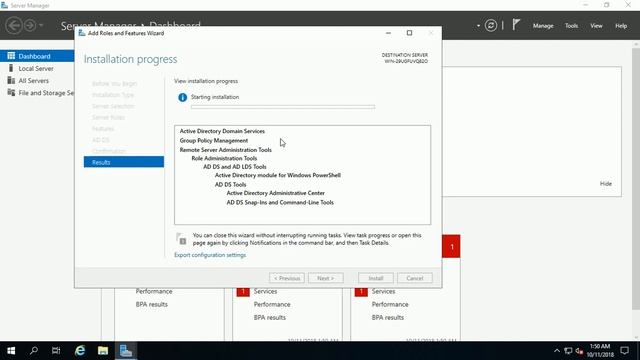This screenshot has width=640, height=360.
Task: Click AD DS and AD LDS Tools entry
Action: click(235, 167)
